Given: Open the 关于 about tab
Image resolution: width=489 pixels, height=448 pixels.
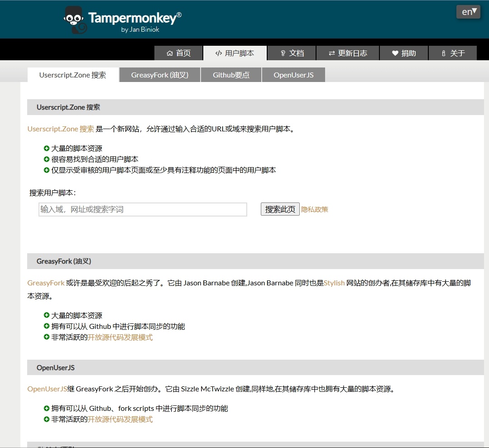Looking at the screenshot, I should [x=453, y=53].
